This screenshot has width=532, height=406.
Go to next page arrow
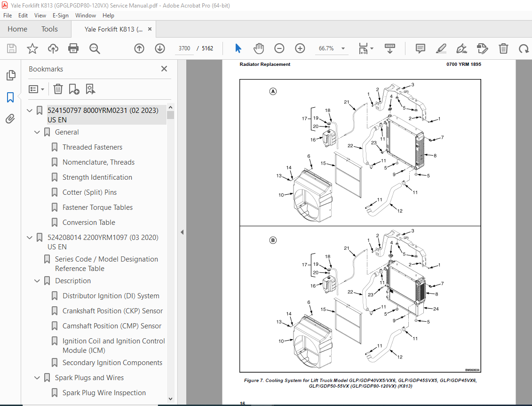click(x=160, y=48)
